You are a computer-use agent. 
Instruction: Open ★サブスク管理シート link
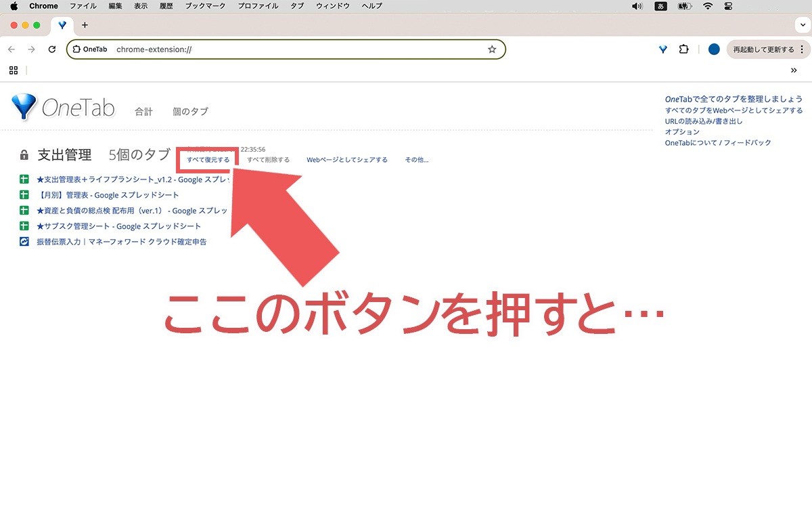point(119,226)
